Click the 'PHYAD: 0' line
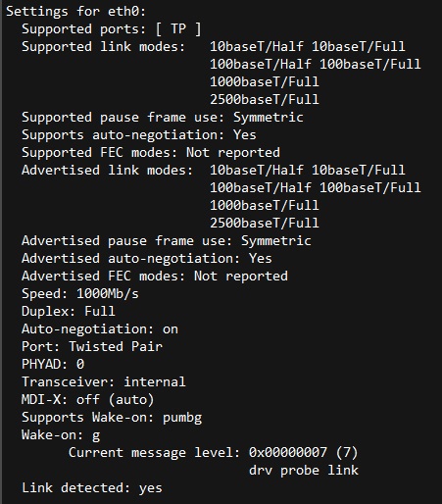442x504 pixels. [53, 365]
